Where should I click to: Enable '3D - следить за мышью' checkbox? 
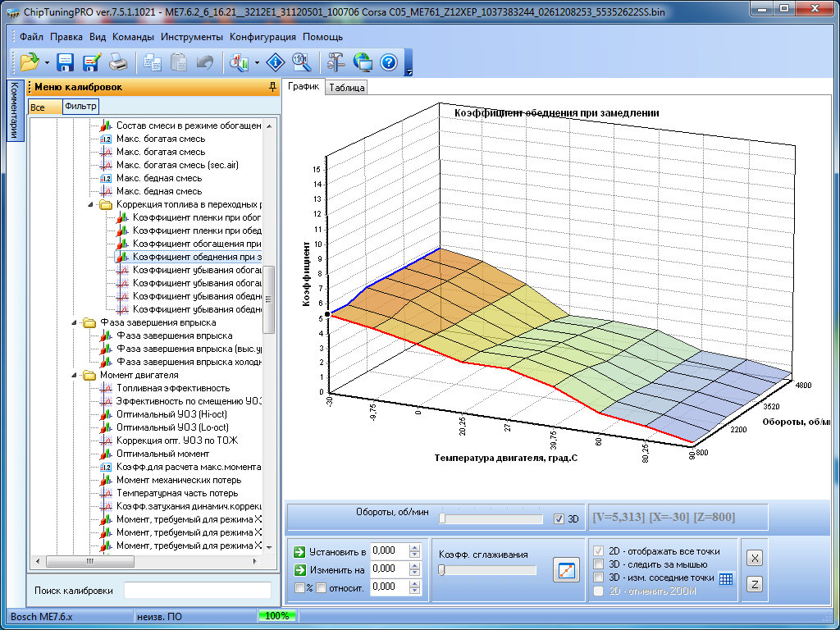tap(596, 564)
